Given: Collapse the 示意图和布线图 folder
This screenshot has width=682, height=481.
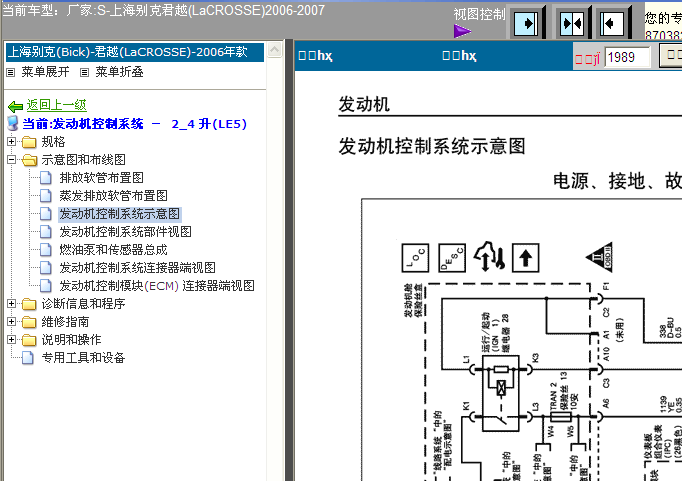Looking at the screenshot, I should 12,160.
